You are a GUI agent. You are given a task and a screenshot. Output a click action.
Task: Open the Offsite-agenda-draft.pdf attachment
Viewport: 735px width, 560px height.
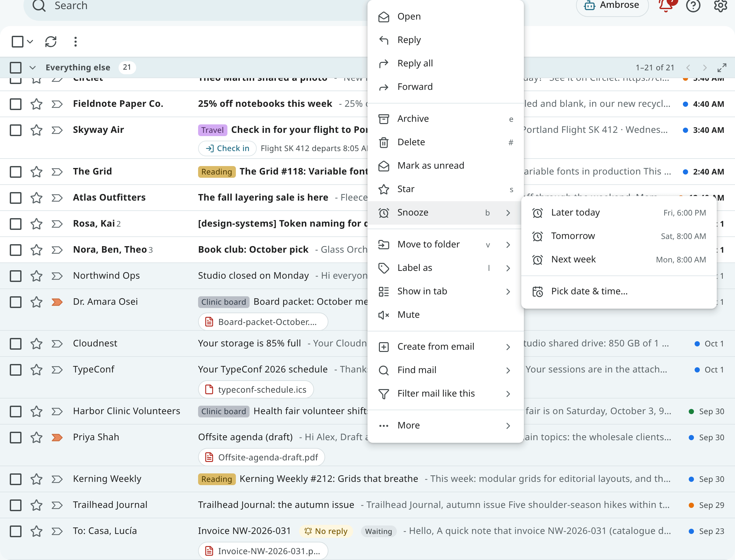(261, 458)
